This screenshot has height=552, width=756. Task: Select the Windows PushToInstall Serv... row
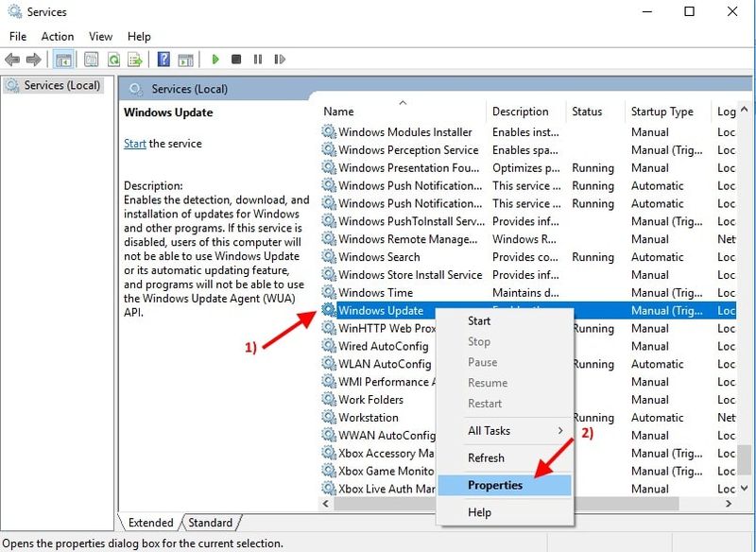click(x=528, y=221)
